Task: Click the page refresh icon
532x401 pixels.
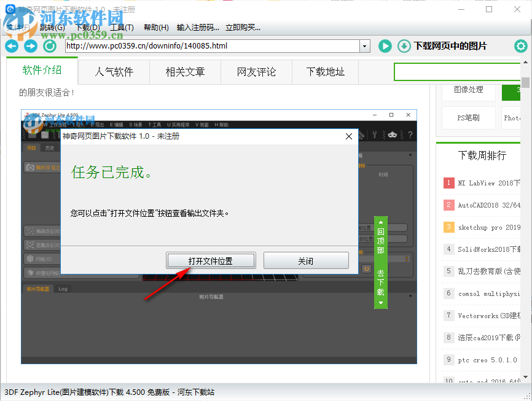Action: click(50, 46)
